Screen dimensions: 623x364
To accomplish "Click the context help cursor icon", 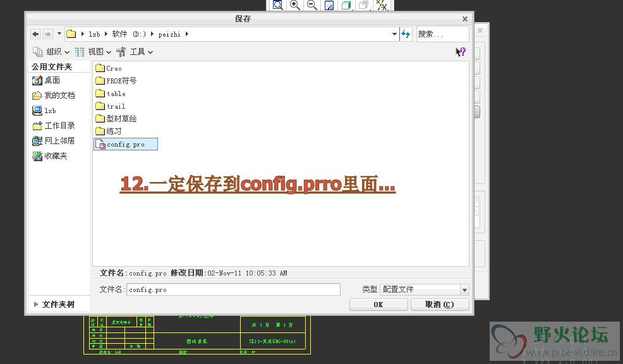I will 461,52.
